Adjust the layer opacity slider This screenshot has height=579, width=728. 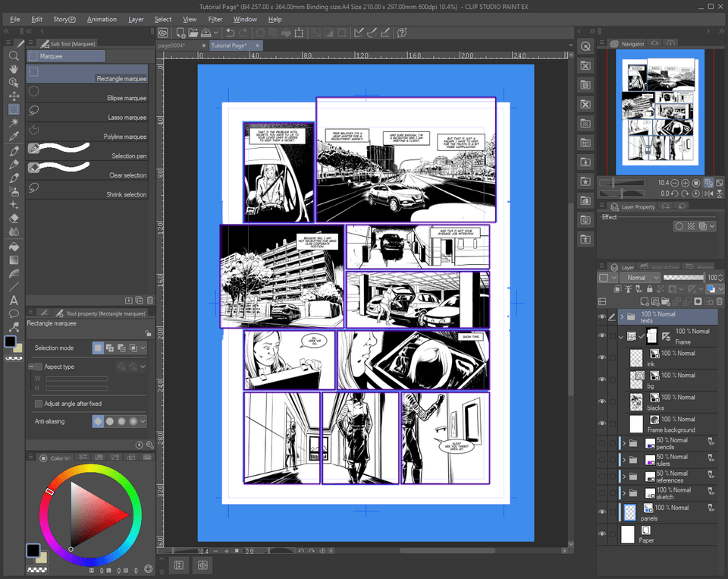tap(683, 278)
